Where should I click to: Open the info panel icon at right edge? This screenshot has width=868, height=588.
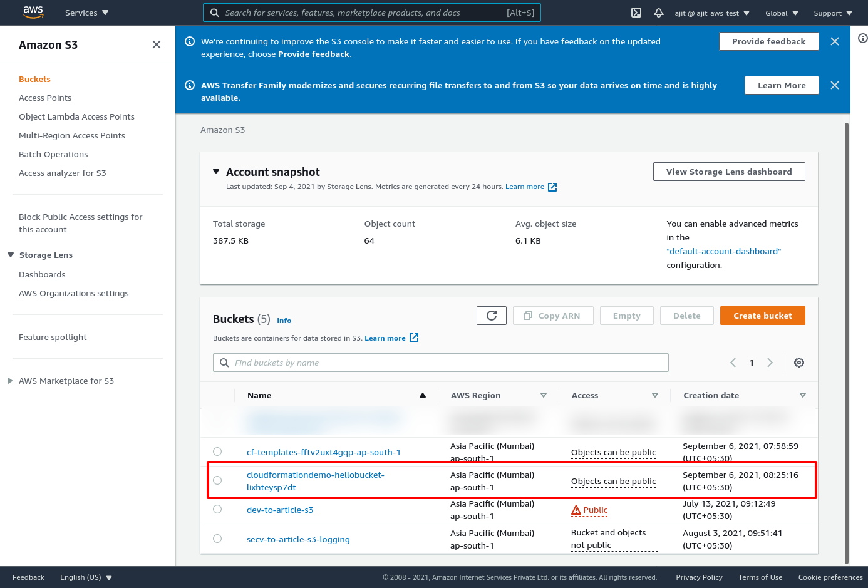click(x=862, y=39)
